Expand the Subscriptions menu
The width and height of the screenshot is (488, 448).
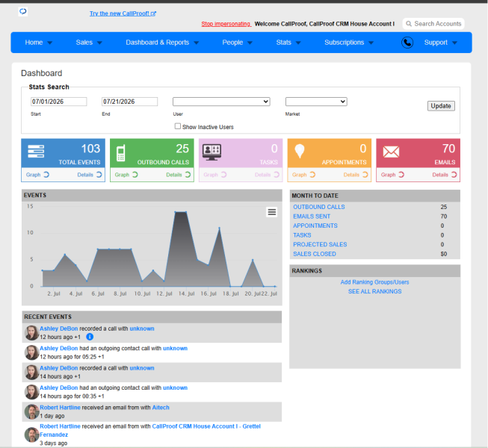click(x=349, y=43)
